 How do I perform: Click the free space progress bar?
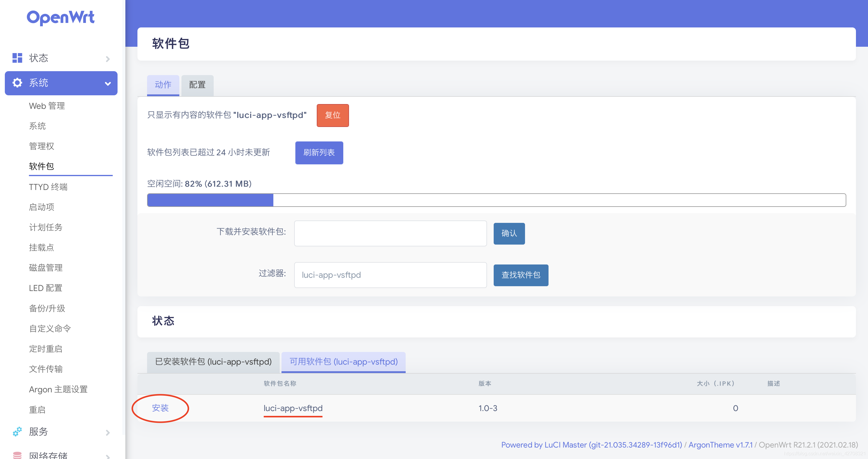click(496, 200)
